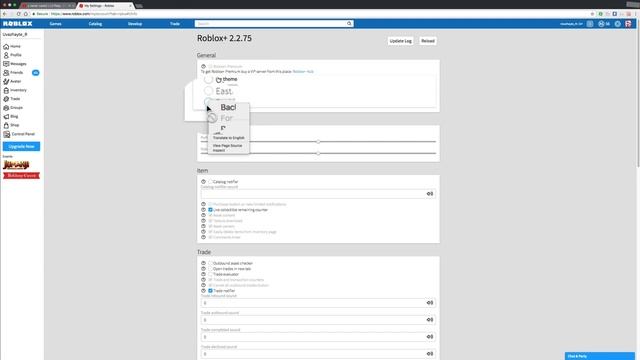This screenshot has height=360, width=640.
Task: Open the Shop bag icon in sidebar
Action: [6, 125]
